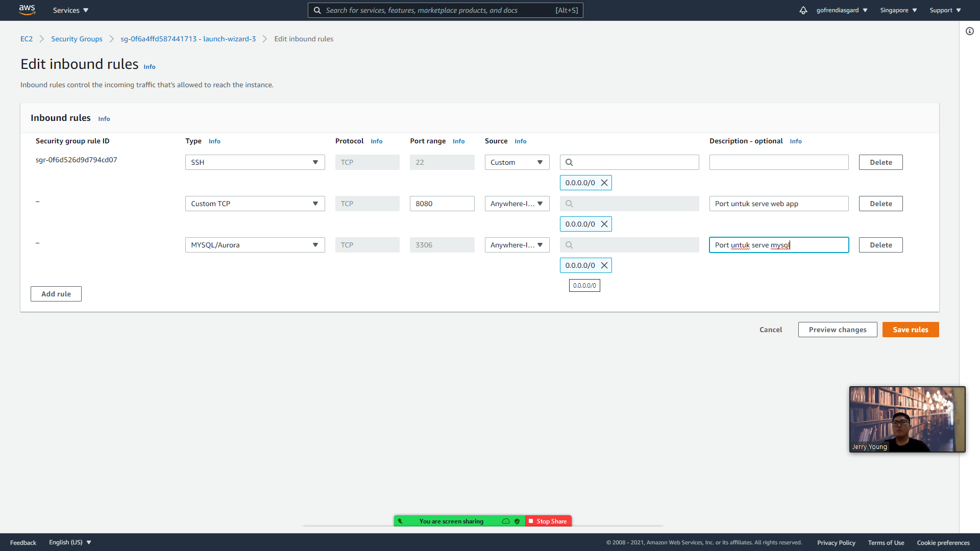The width and height of the screenshot is (980, 551).
Task: Remove 0.0.0.0/0 chip from port 8080 rule
Action: 604,224
